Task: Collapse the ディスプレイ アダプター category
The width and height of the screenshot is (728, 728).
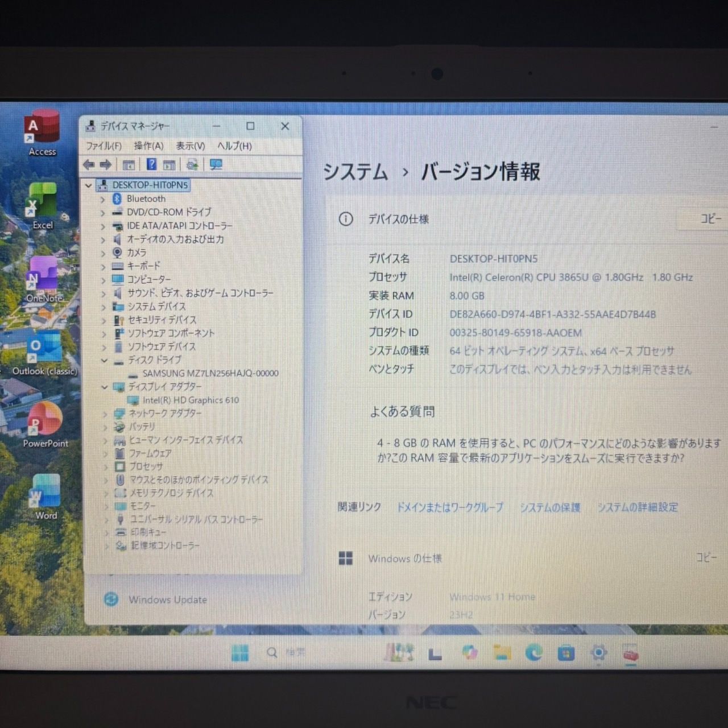Action: point(105,387)
